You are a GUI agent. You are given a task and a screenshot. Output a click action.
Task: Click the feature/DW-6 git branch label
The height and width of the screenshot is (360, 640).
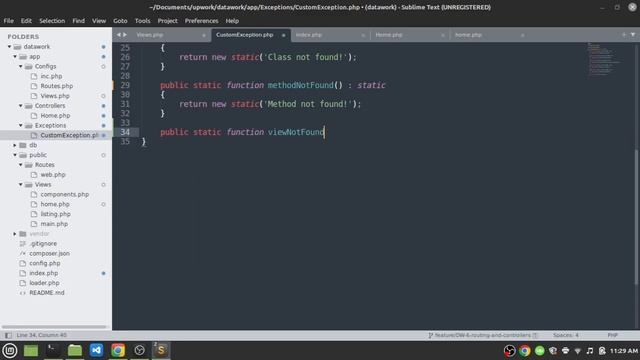[482, 335]
